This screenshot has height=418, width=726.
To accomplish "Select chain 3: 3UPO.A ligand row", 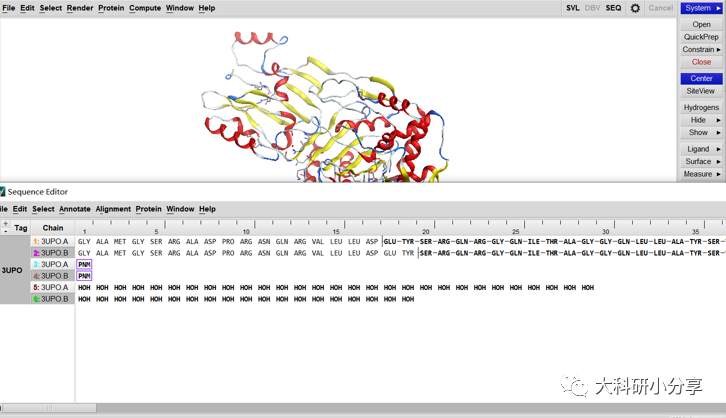I will coord(53,264).
